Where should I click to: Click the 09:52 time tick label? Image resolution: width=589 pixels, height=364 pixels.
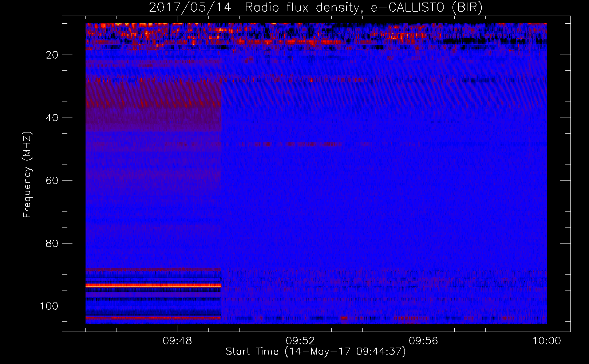tap(300, 341)
